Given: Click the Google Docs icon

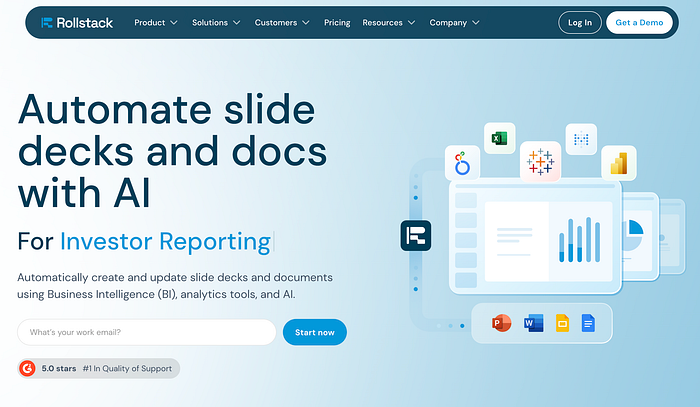Looking at the screenshot, I should [588, 323].
